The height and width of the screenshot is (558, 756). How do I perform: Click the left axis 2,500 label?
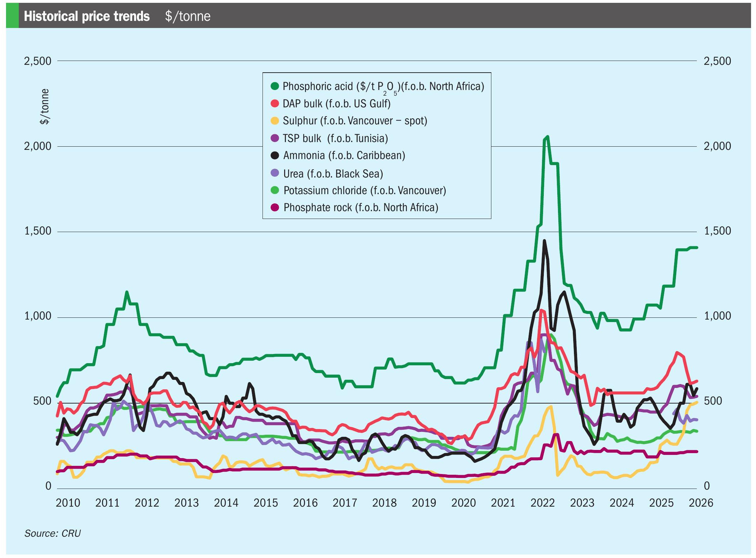pyautogui.click(x=38, y=61)
